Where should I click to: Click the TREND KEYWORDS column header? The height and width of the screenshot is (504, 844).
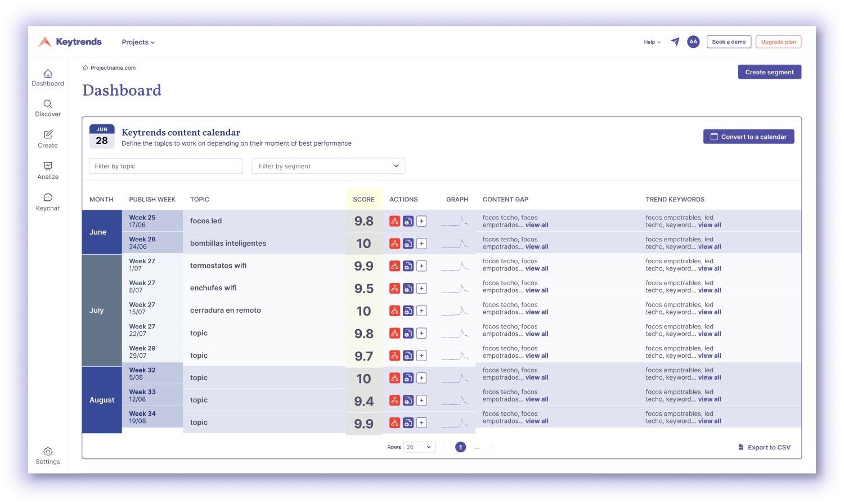pos(675,199)
